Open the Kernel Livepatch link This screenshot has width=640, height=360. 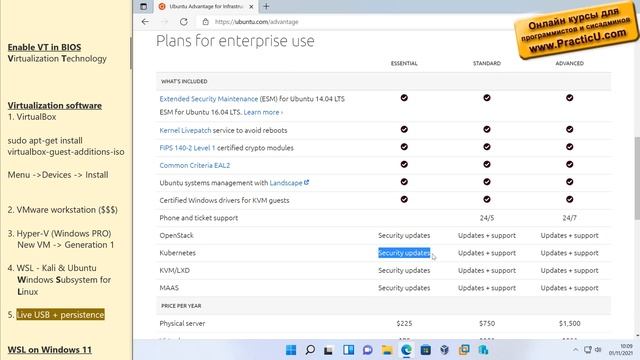pos(185,130)
